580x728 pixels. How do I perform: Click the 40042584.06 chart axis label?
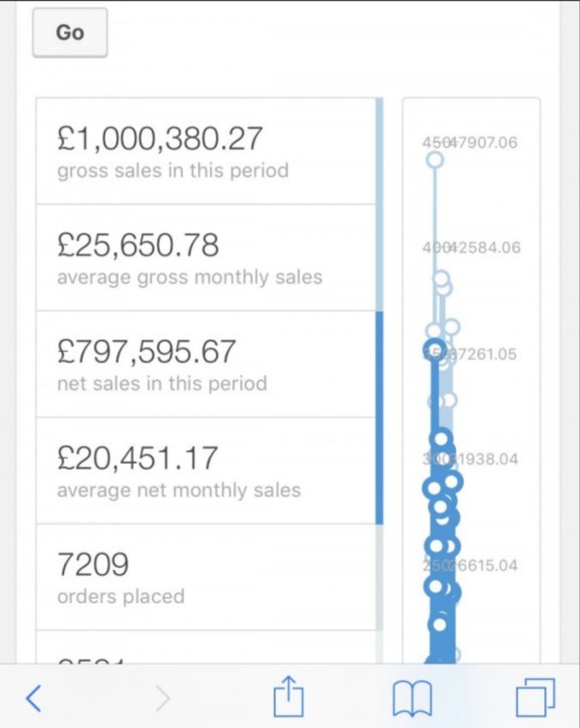(471, 247)
